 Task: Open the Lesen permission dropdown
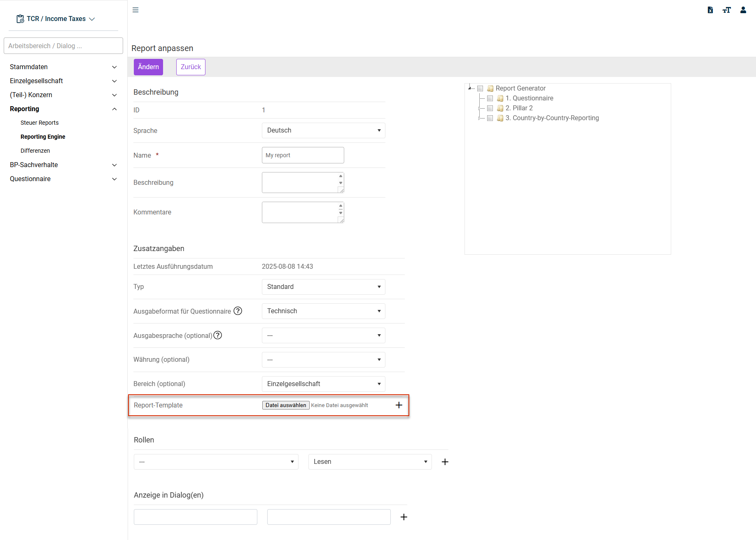(370, 462)
